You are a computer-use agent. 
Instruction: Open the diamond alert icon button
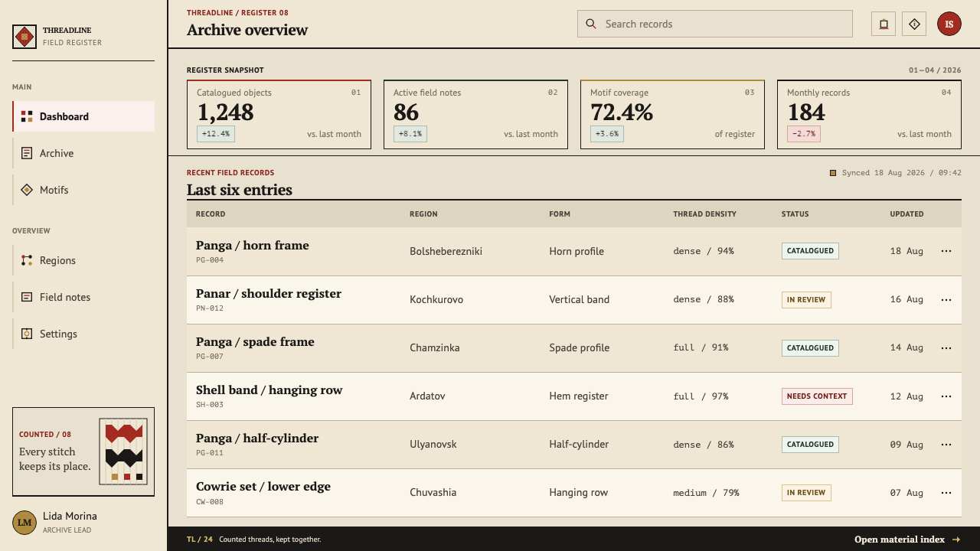pos(914,24)
